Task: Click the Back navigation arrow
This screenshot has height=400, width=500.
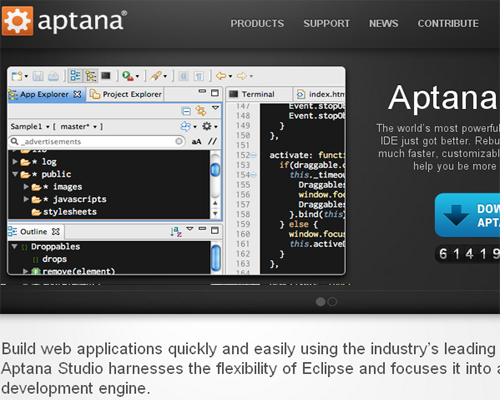Action: 221,76
